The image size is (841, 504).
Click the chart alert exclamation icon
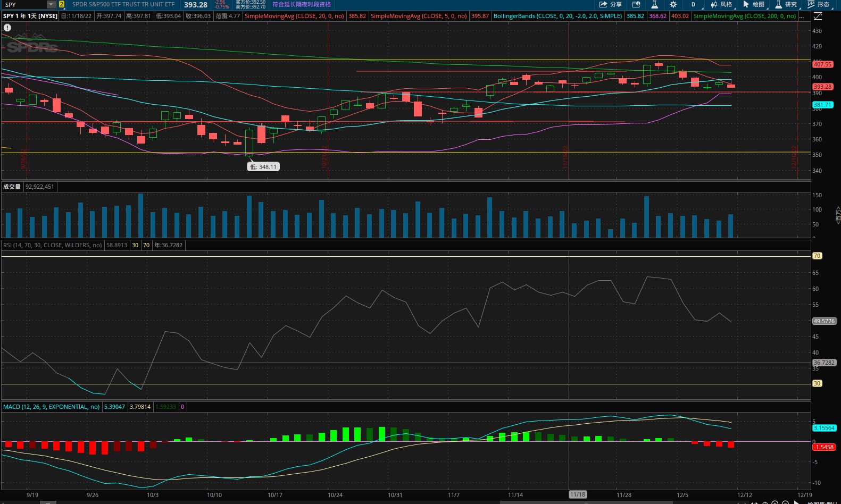click(x=7, y=28)
